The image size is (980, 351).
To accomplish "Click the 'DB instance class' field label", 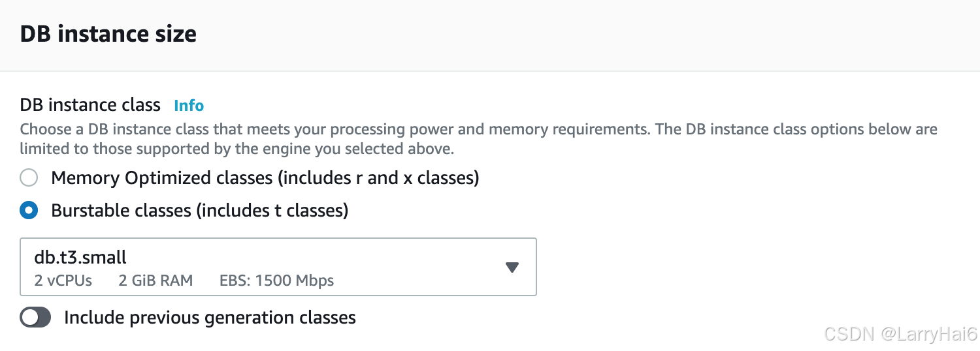I will click(x=90, y=105).
